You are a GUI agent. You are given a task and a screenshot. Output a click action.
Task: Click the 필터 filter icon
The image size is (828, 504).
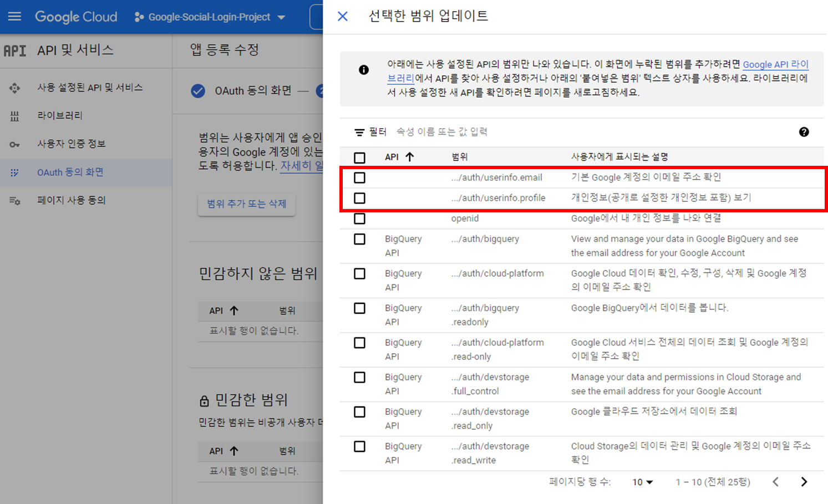359,132
